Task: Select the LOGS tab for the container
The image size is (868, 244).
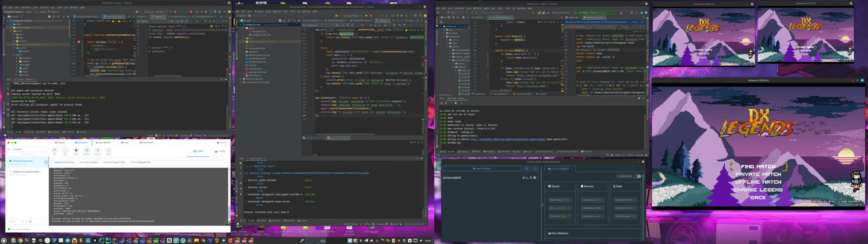Action: click(198, 151)
